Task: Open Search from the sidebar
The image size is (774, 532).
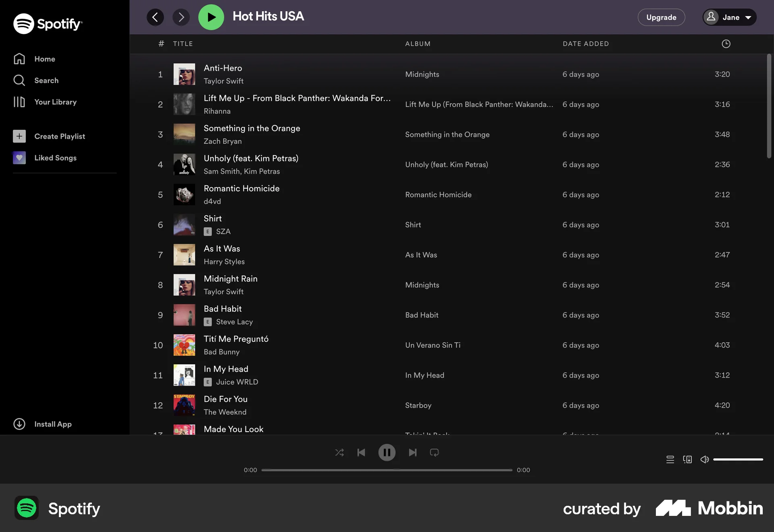Action: coord(46,80)
